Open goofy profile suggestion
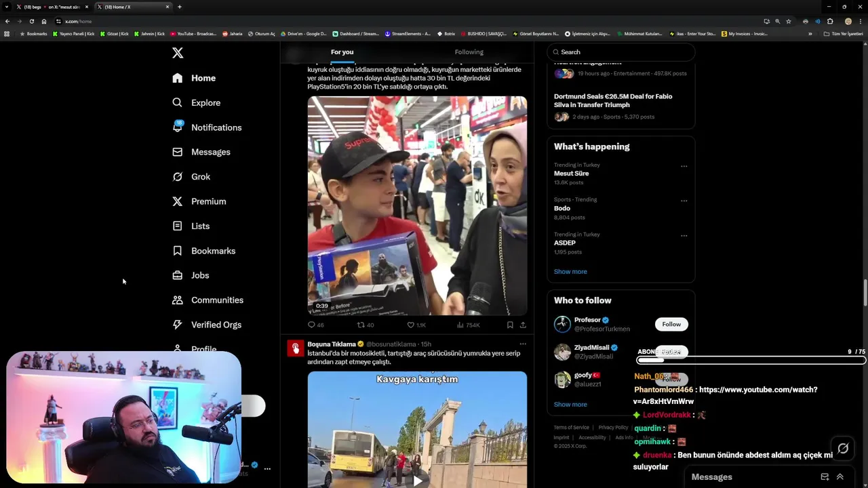 pyautogui.click(x=621, y=380)
